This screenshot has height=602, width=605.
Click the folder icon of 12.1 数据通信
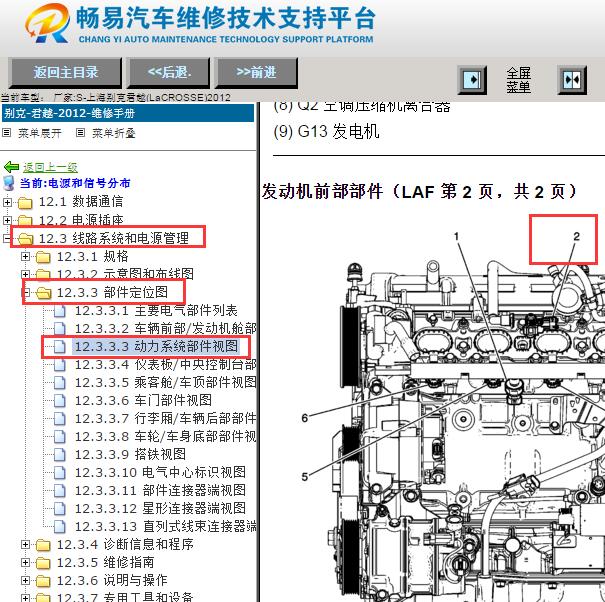pyautogui.click(x=25, y=202)
